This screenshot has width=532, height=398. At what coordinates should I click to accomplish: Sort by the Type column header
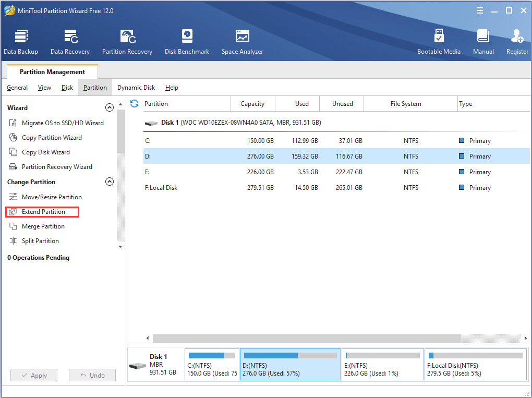[x=494, y=104]
